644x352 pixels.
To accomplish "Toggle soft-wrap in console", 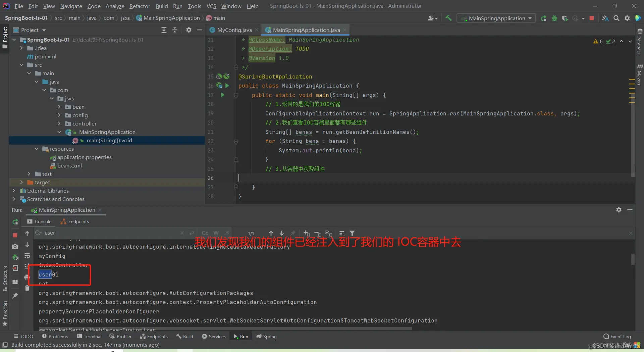I will 27,256.
